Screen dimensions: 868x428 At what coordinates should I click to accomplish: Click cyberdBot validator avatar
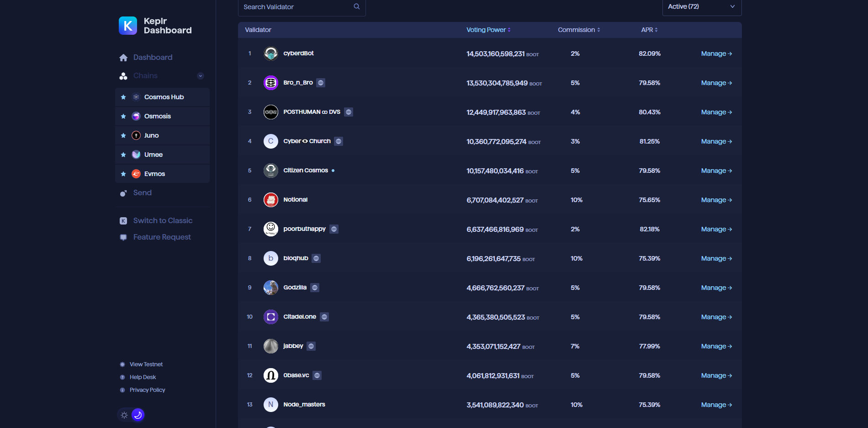271,53
